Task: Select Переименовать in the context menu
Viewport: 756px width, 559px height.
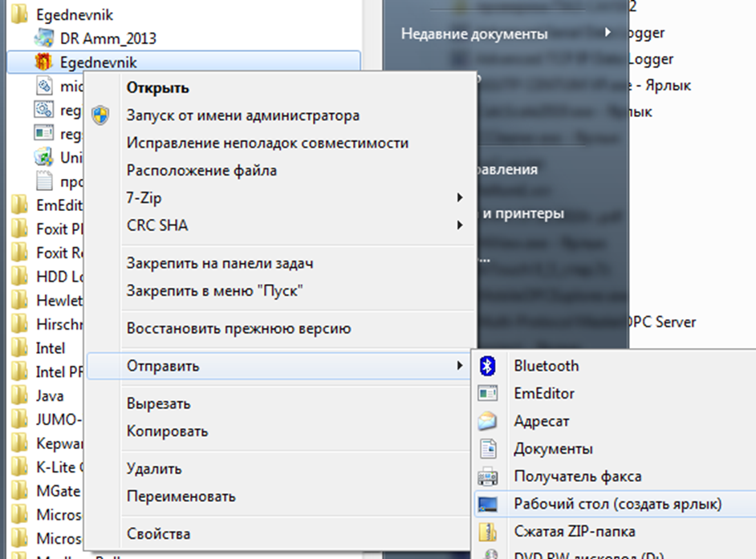Action: click(x=181, y=496)
